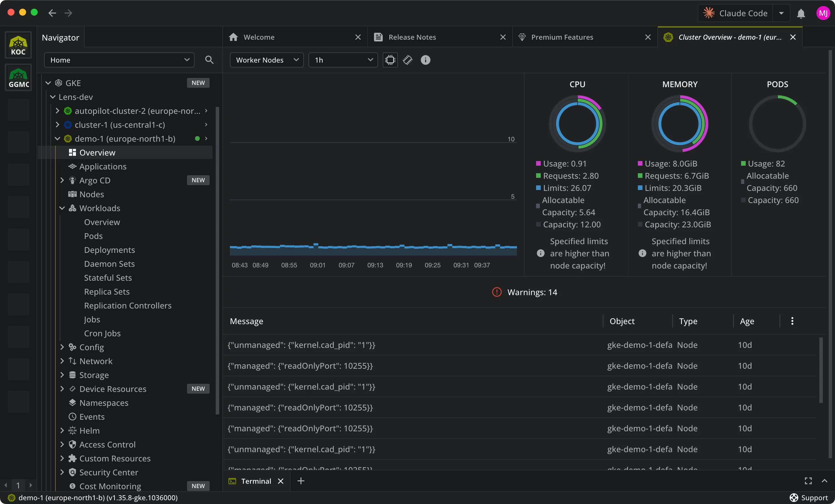The image size is (835, 504).
Task: Click the Navigator search magnifier icon
Action: [209, 60]
